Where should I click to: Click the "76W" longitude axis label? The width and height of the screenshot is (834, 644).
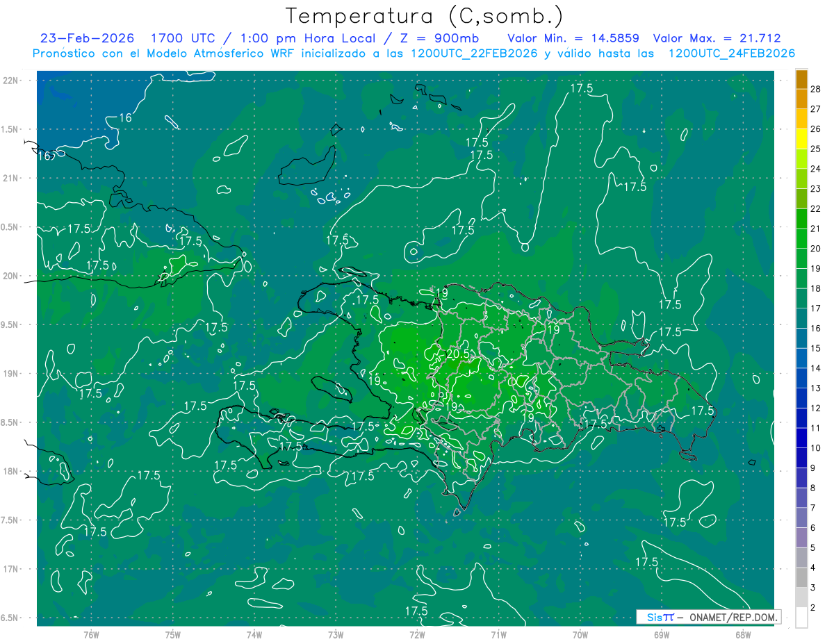(90, 634)
